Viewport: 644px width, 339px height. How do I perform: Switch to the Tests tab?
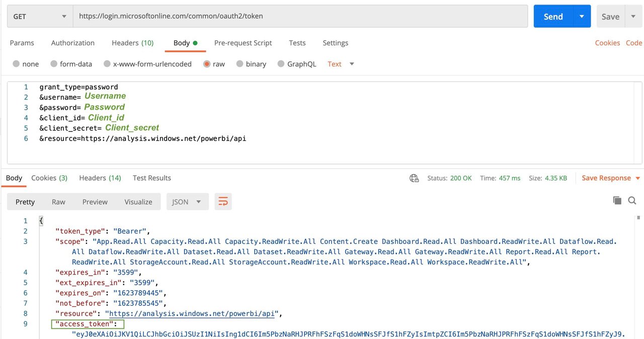pos(297,43)
